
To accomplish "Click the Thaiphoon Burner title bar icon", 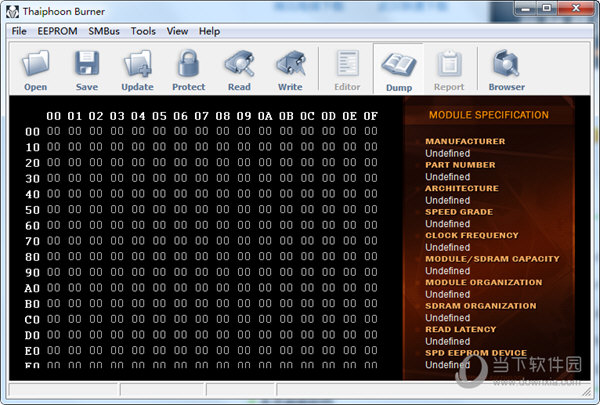I will (12, 11).
